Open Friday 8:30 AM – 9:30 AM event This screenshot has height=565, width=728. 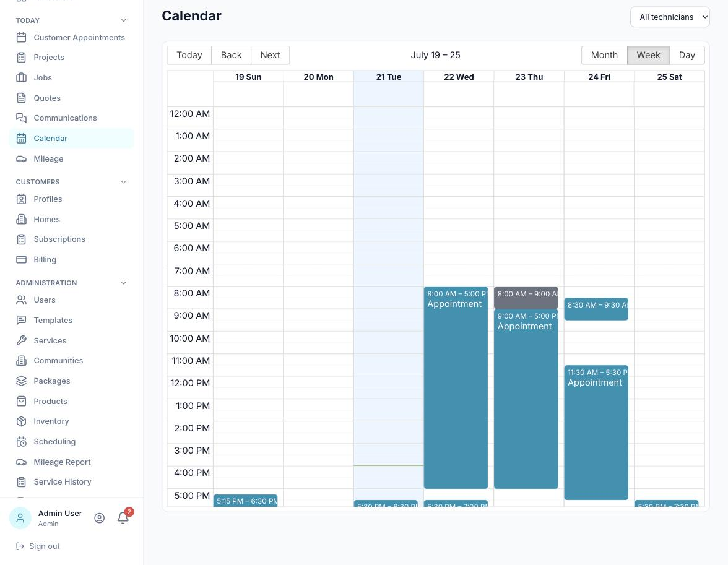click(x=596, y=309)
